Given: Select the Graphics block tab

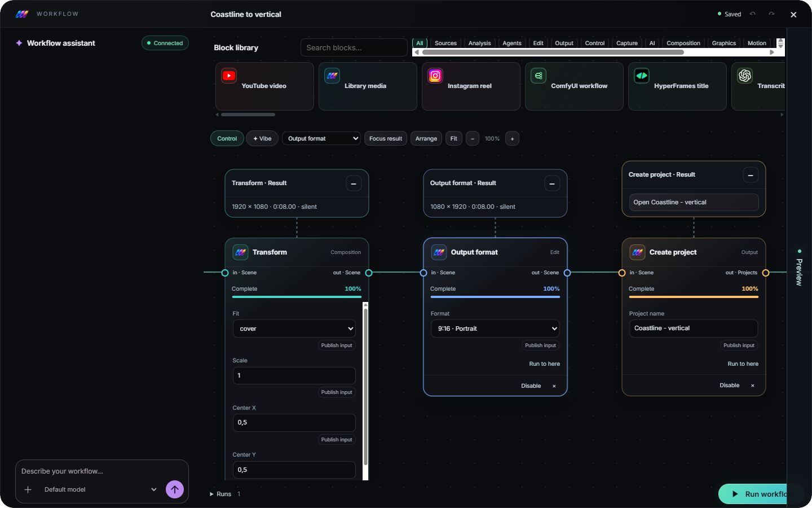Looking at the screenshot, I should [724, 43].
